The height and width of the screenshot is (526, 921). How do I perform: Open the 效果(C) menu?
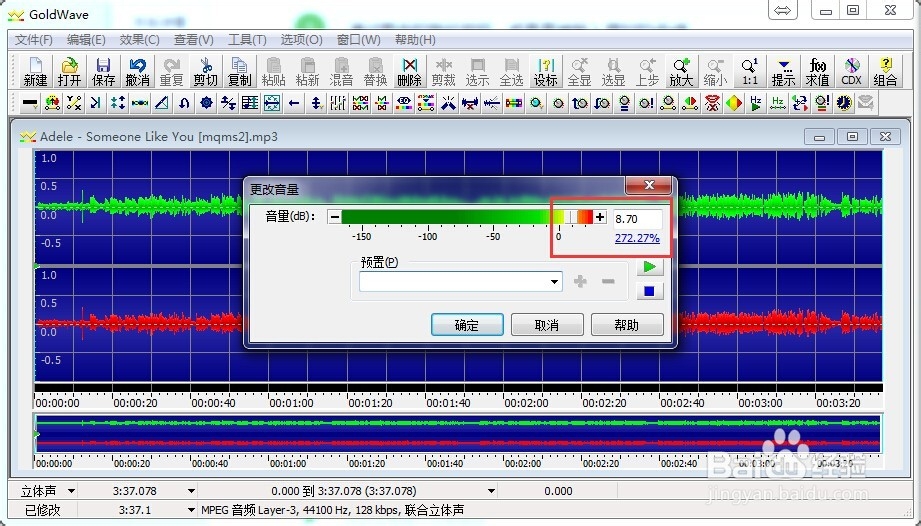(x=140, y=40)
